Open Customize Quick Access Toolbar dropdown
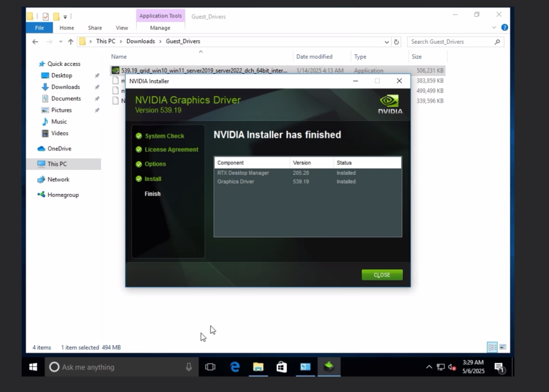Image resolution: width=549 pixels, height=392 pixels. click(x=65, y=17)
